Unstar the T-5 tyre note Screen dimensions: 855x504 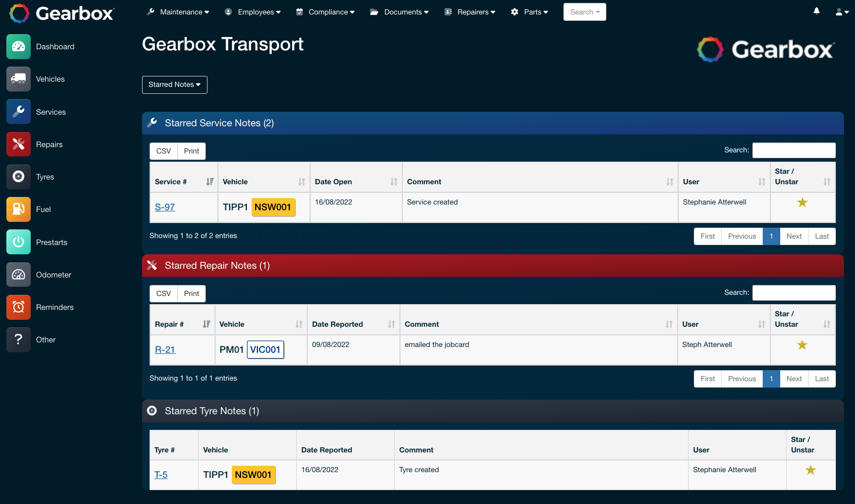[x=810, y=470]
